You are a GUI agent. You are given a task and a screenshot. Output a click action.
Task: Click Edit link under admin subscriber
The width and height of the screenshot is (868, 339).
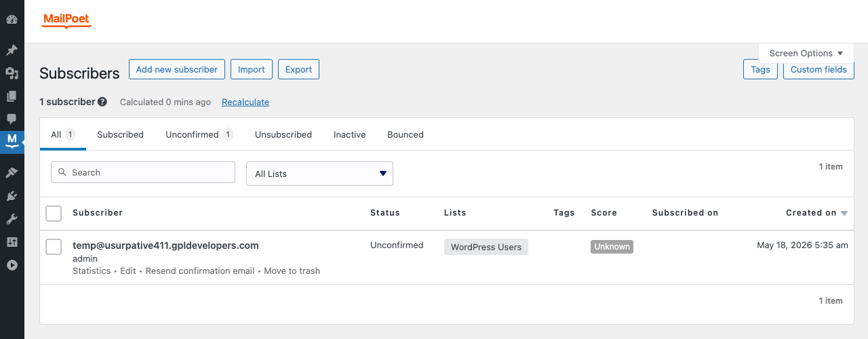[x=128, y=271]
